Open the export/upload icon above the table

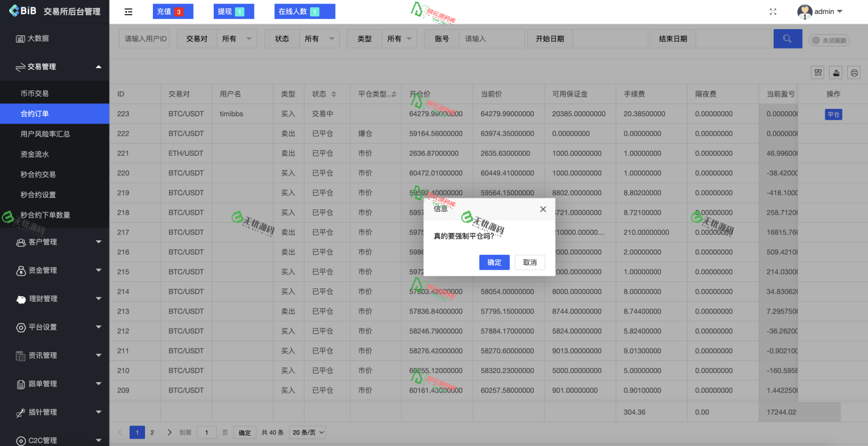tap(835, 72)
